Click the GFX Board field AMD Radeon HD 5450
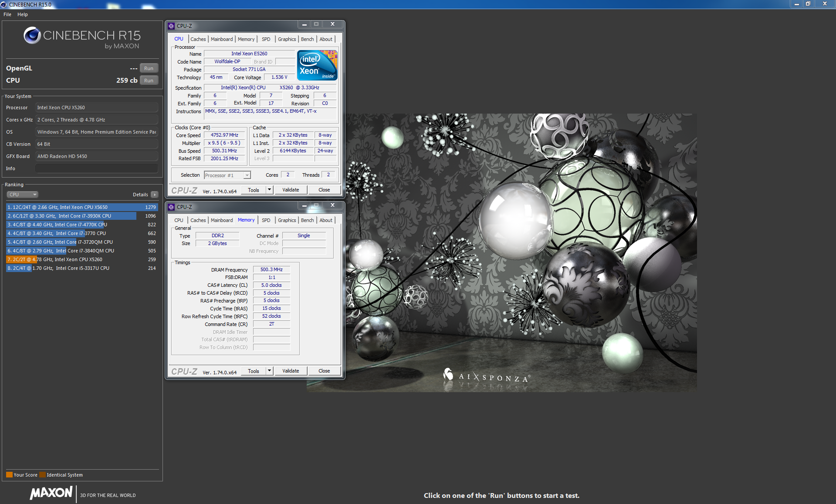 point(97,156)
